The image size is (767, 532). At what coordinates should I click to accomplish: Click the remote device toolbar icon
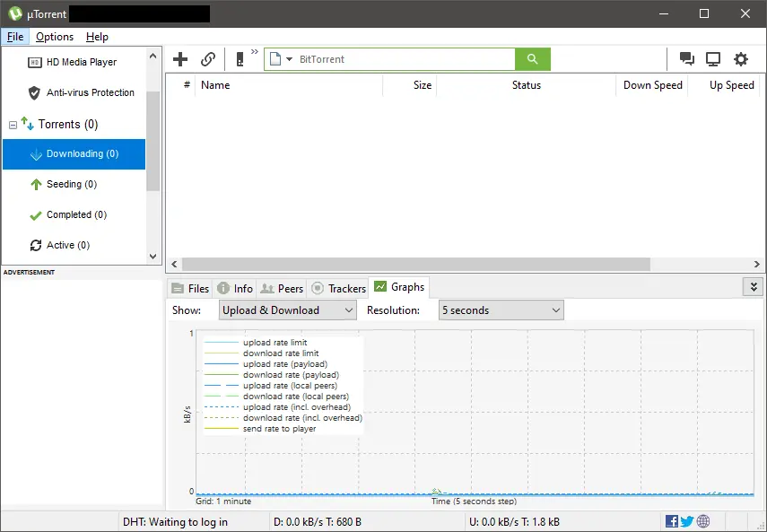click(x=240, y=59)
